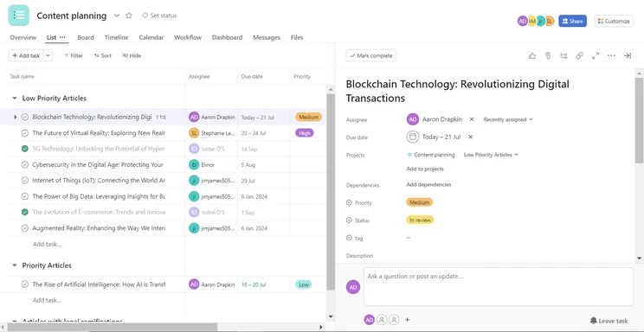The height and width of the screenshot is (332, 644).
Task: Open List tab more options dots
Action: [x=62, y=37]
